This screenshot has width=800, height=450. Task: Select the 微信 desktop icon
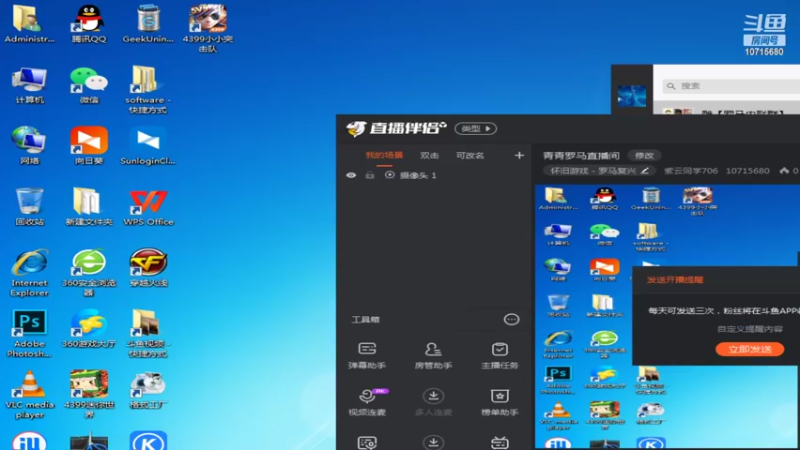[89, 86]
